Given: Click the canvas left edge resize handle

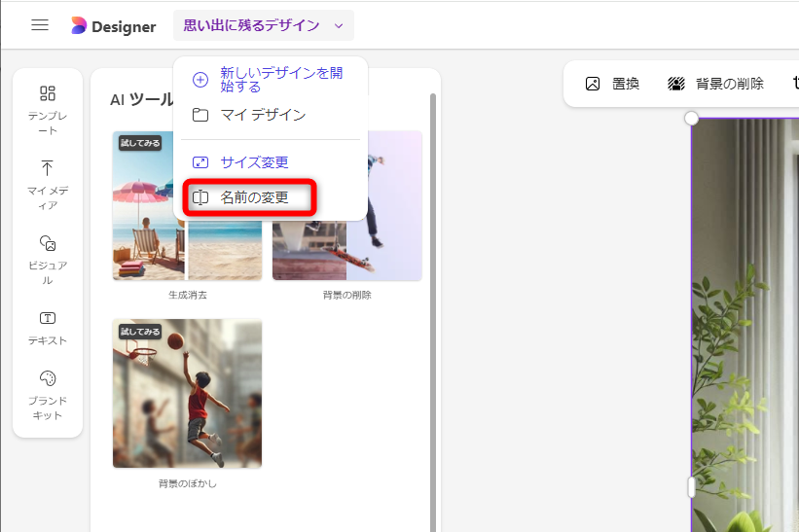Looking at the screenshot, I should [691, 487].
